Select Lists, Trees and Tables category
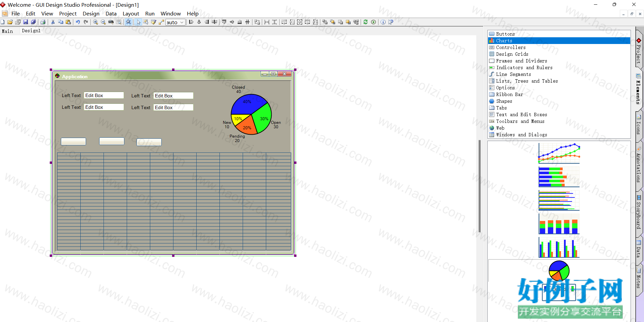The width and height of the screenshot is (644, 322). point(559,81)
